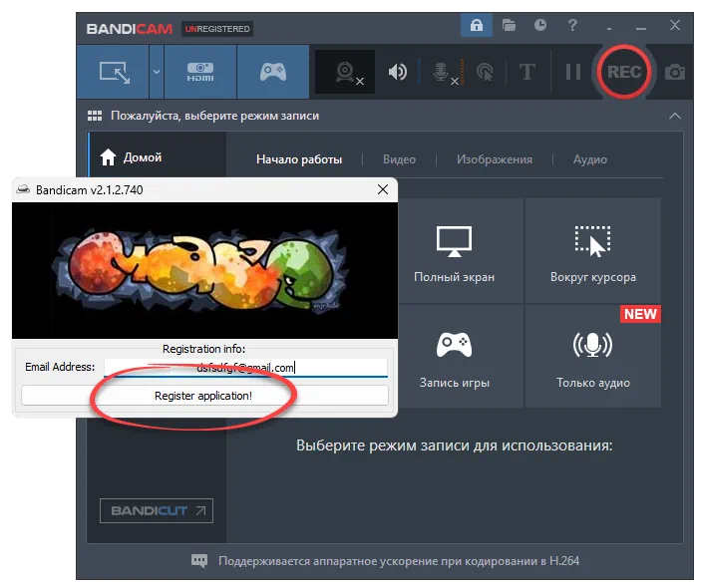Select the gamepad game recording mode

273,72
